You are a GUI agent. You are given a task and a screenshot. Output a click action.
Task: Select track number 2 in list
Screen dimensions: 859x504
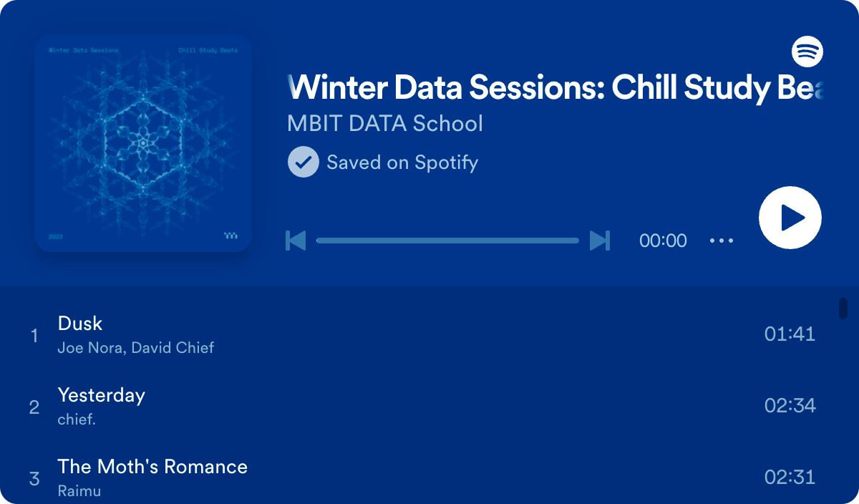pyautogui.click(x=34, y=407)
